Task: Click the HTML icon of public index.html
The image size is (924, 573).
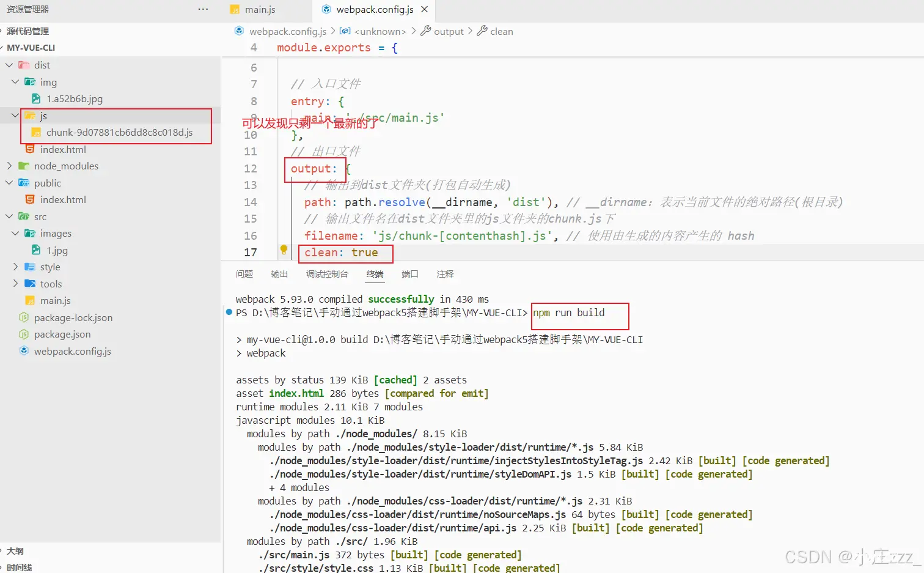Action: (x=30, y=199)
